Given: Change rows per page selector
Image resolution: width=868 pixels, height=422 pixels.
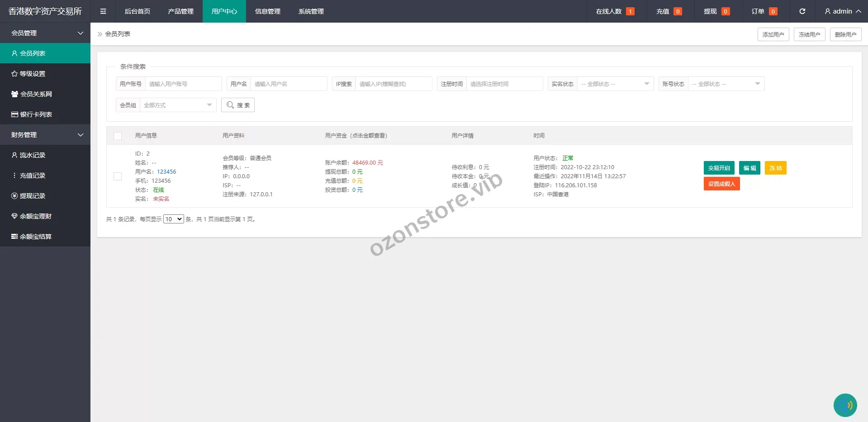Looking at the screenshot, I should click(173, 219).
